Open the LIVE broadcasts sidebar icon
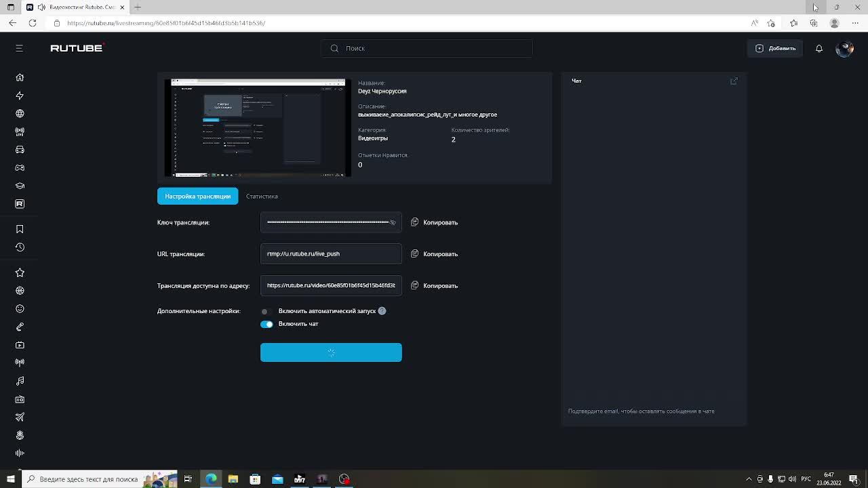The image size is (868, 488). click(20, 131)
